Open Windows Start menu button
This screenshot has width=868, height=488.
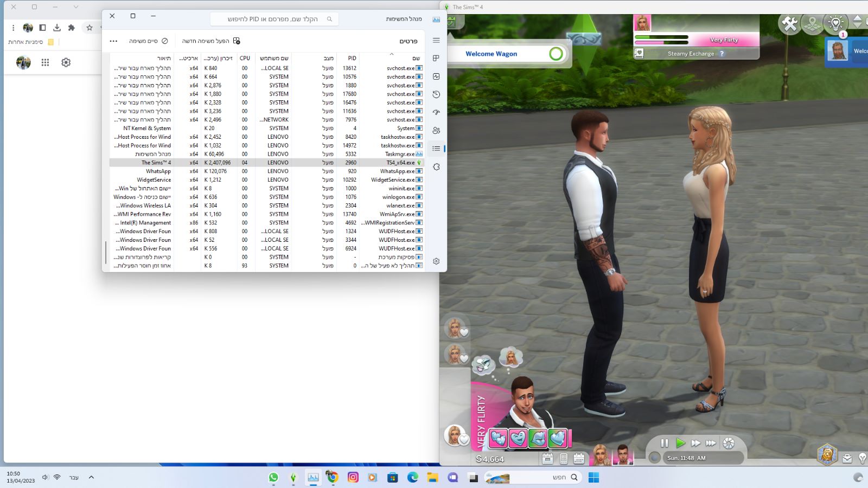594,477
